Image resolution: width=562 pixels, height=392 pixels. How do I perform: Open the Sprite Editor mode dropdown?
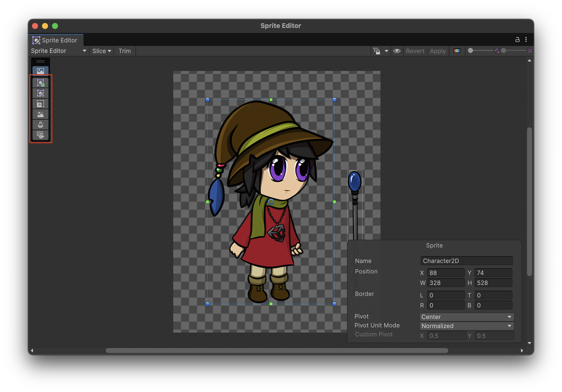click(x=58, y=51)
